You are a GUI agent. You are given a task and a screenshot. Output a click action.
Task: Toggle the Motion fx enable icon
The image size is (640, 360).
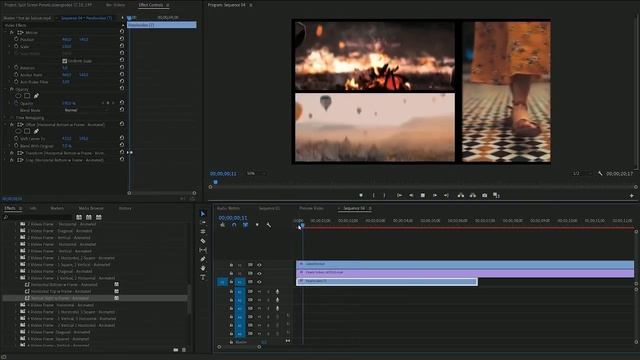pos(11,32)
